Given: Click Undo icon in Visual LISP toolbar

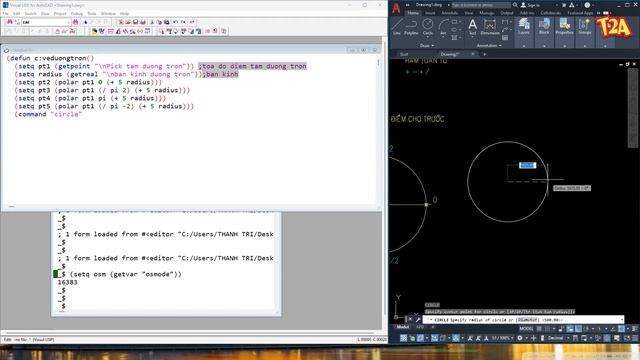Looking at the screenshot, I should point(176,22).
